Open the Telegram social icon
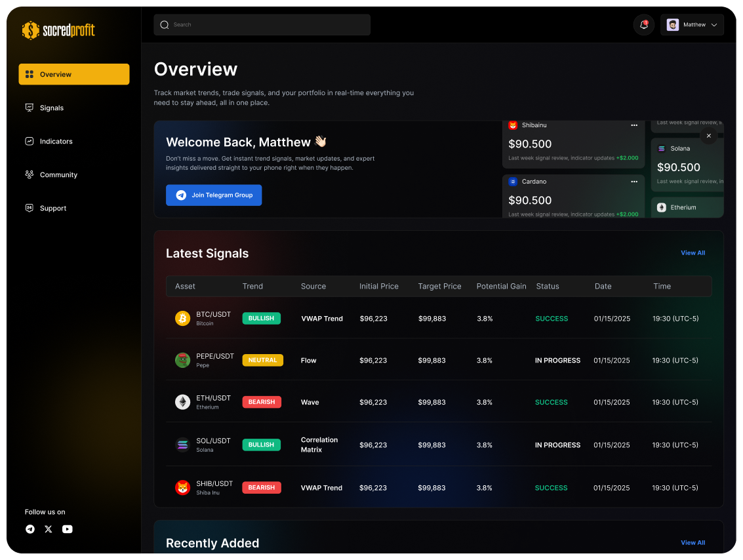 30,529
